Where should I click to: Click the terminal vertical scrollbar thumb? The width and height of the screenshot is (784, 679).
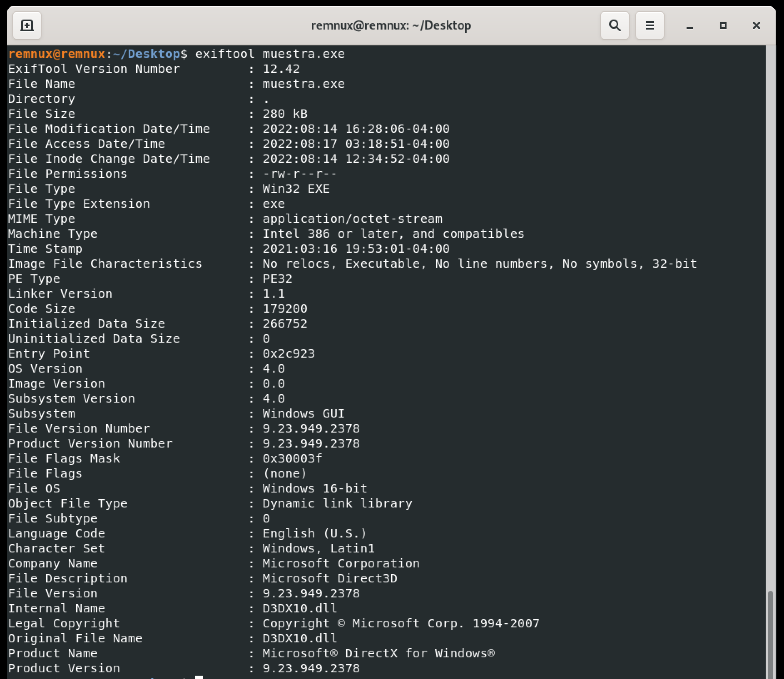[771, 634]
